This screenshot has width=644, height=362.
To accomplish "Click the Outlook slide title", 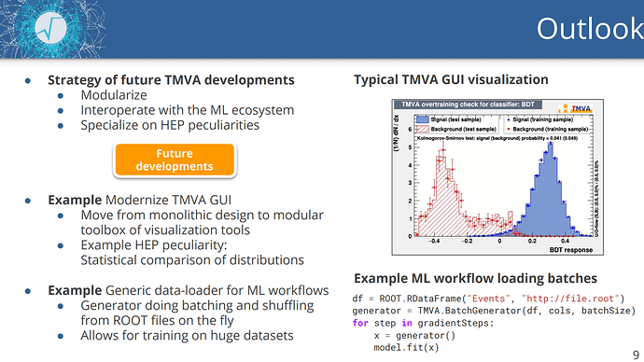I will pos(589,29).
